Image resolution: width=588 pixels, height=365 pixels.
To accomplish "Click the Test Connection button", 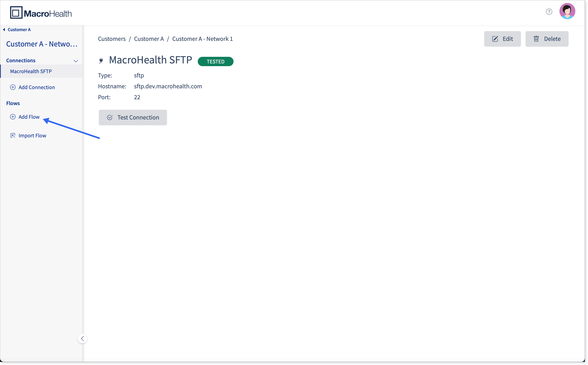I will pyautogui.click(x=133, y=117).
